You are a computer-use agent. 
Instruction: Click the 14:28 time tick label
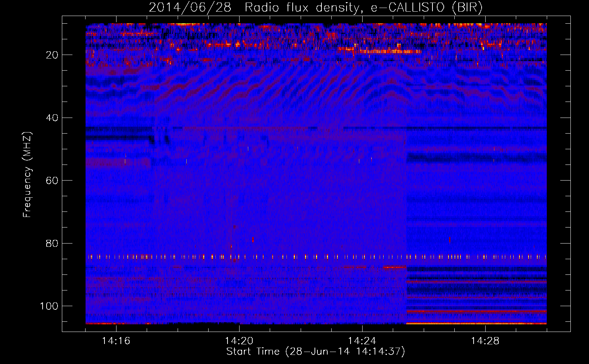click(x=485, y=341)
